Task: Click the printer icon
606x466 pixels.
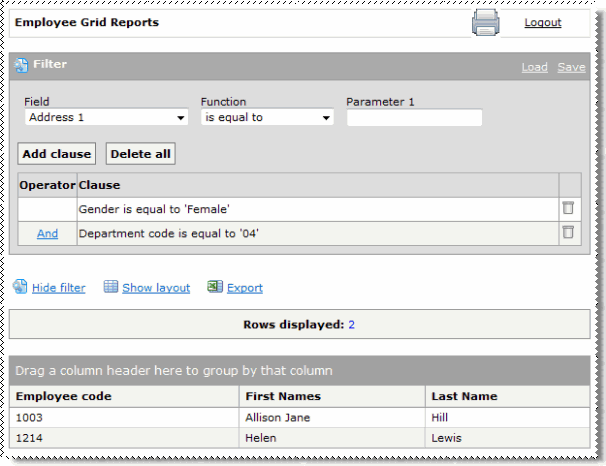Action: [485, 23]
